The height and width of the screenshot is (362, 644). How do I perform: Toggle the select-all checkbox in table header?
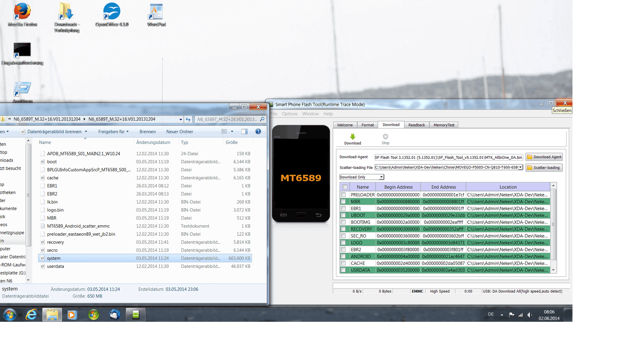344,187
